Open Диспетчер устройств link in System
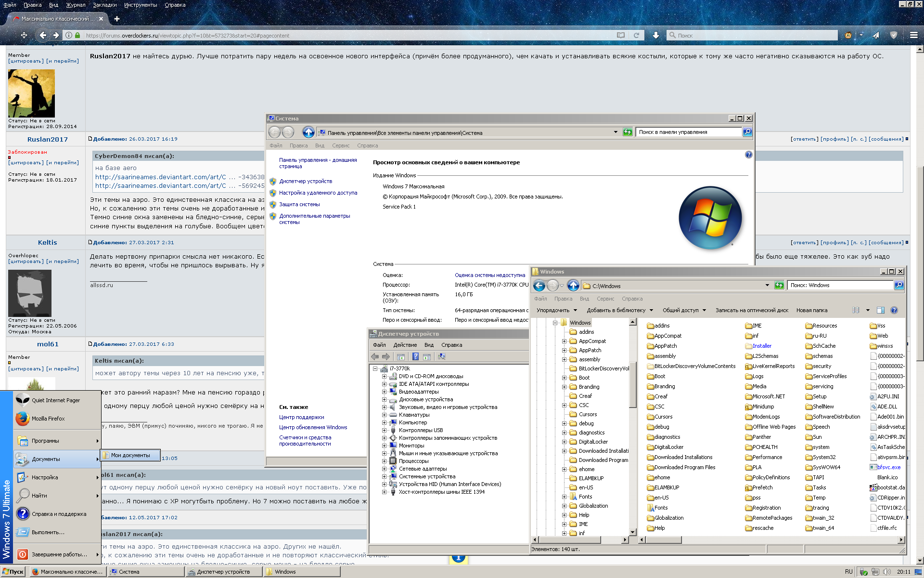Viewport: 924px width, 578px height. 306,181
